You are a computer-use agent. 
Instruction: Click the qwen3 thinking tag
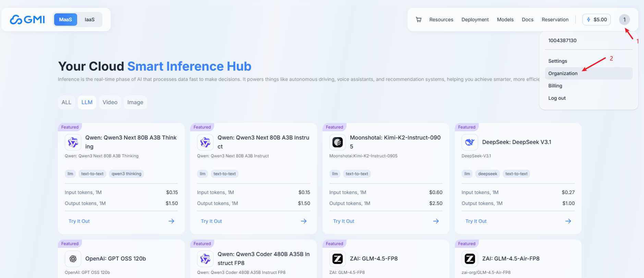tap(126, 174)
